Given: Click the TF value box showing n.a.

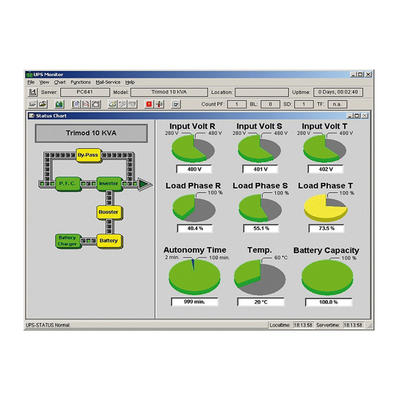Looking at the screenshot, I should (337, 104).
